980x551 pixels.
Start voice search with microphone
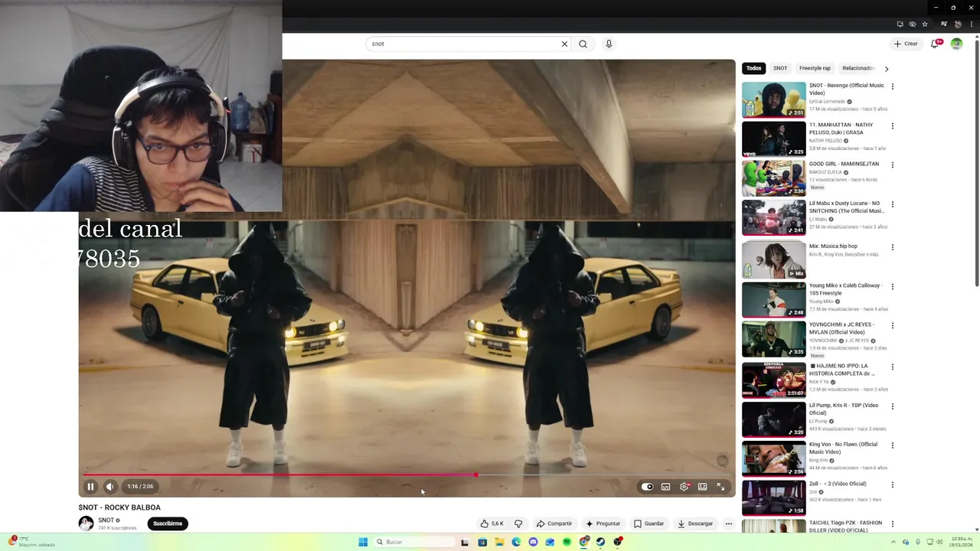tap(609, 44)
